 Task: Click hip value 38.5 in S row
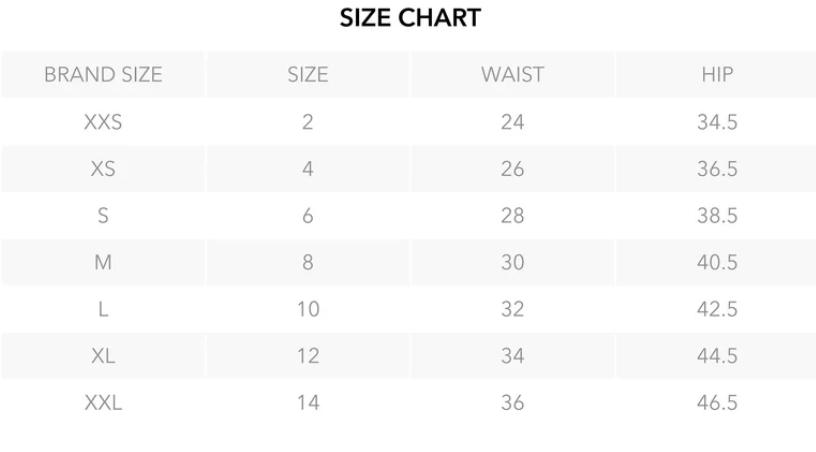click(x=717, y=216)
